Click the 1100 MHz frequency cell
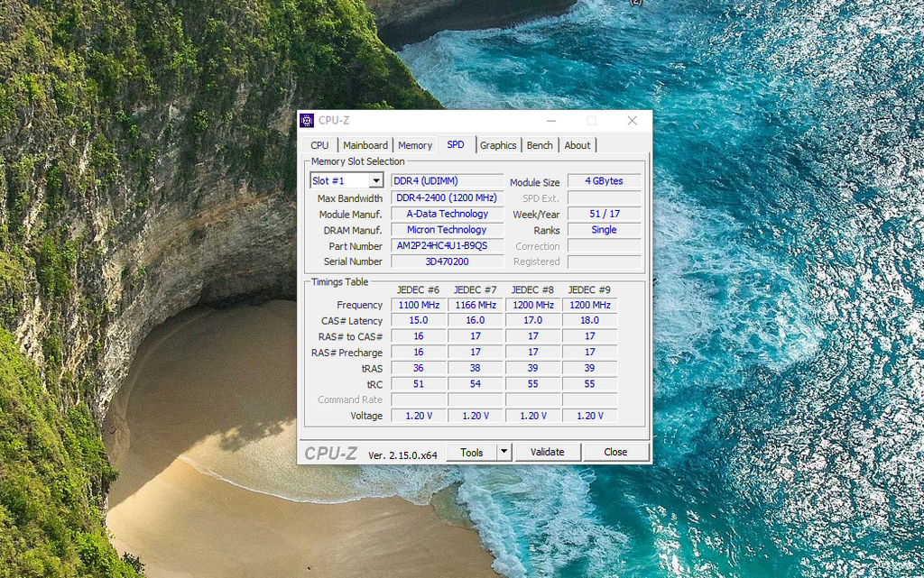This screenshot has height=578, width=924. click(419, 305)
